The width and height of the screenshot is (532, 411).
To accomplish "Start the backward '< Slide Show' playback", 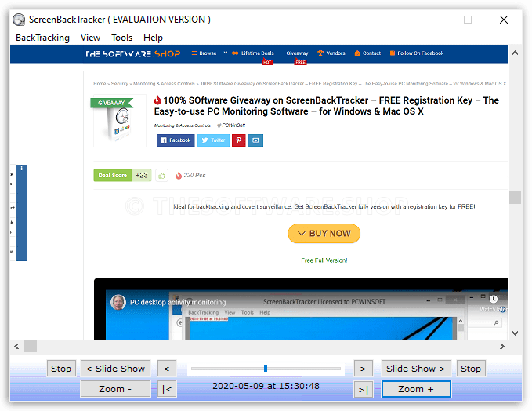I will pos(115,369).
